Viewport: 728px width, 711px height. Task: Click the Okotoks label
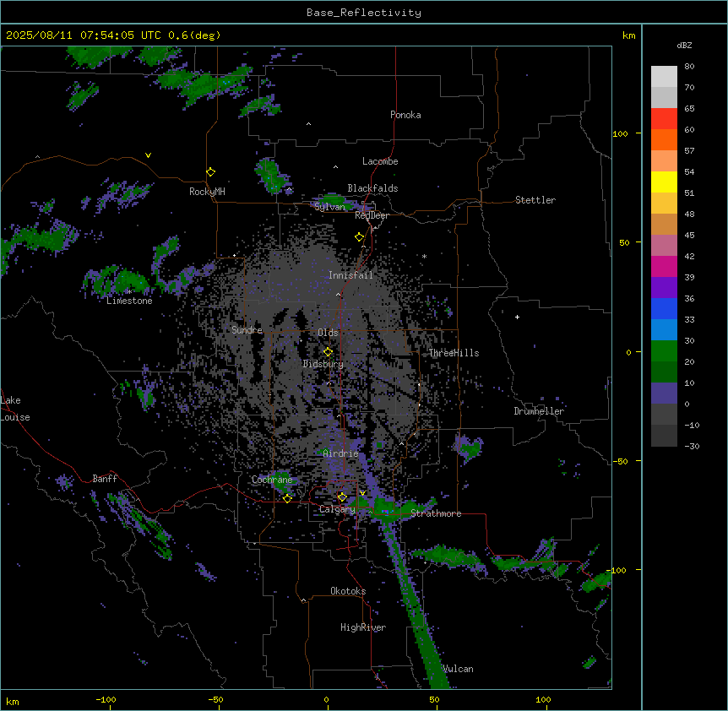pos(348,591)
